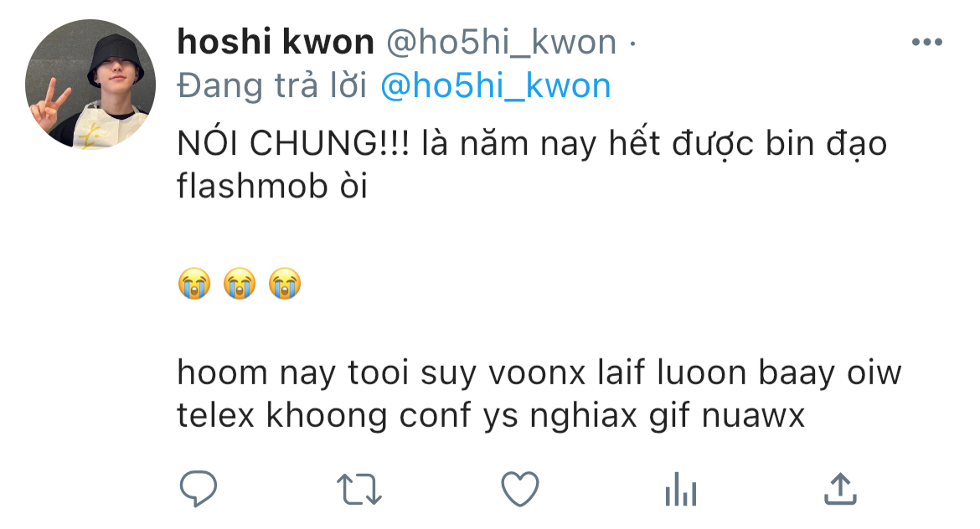Click the reply speech bubble icon
This screenshot has width=980, height=529.
199,488
